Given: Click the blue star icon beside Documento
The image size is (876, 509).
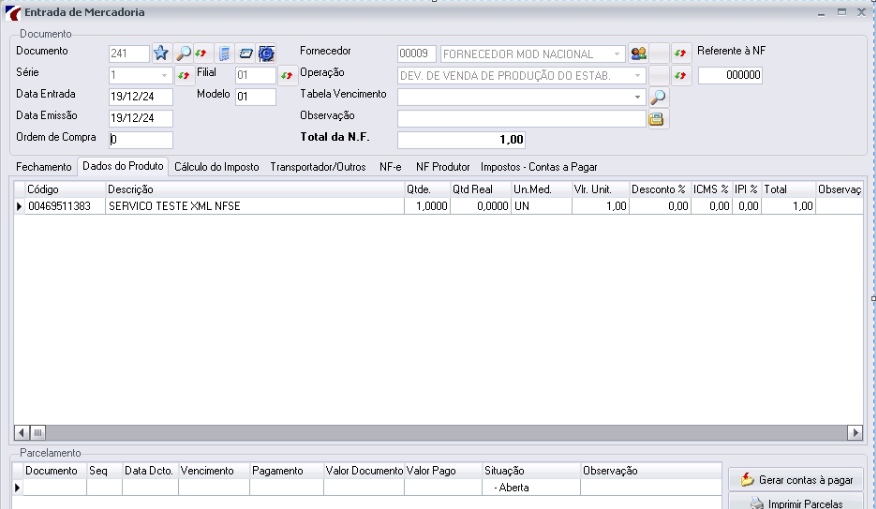Looking at the screenshot, I should click(161, 53).
